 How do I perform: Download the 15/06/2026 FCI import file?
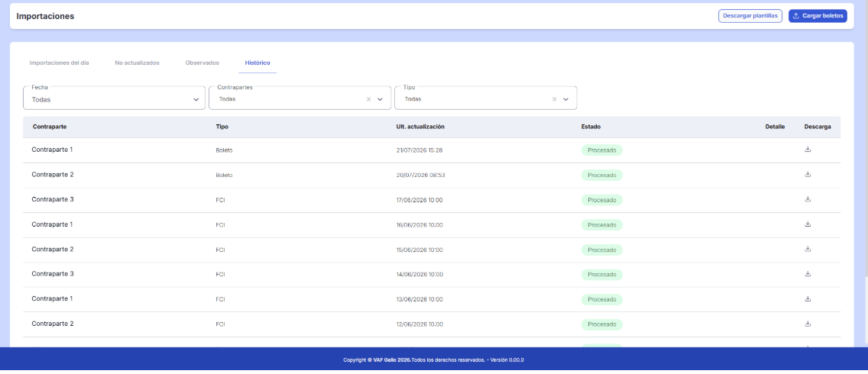808,249
